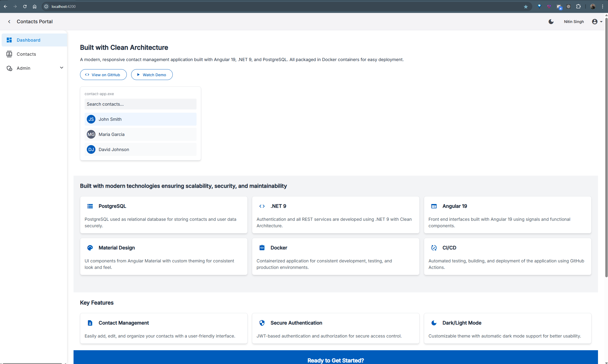The width and height of the screenshot is (608, 364).
Task: Click the Contacts Portal title
Action: point(35,22)
